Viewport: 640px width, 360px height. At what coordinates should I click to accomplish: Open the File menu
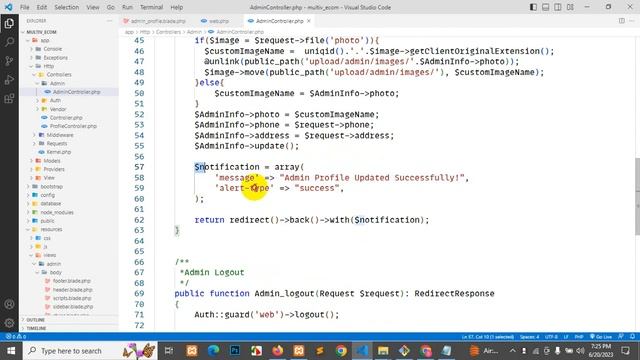[24, 7]
